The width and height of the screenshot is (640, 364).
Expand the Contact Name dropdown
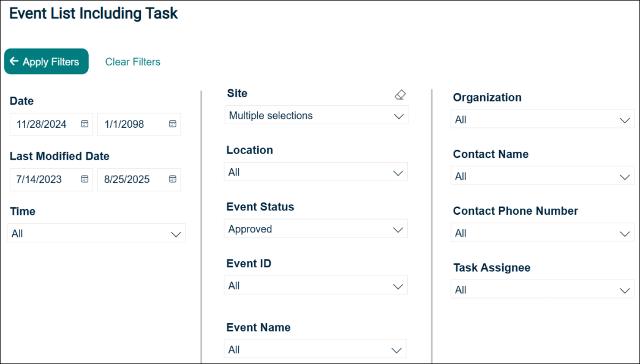point(543,176)
